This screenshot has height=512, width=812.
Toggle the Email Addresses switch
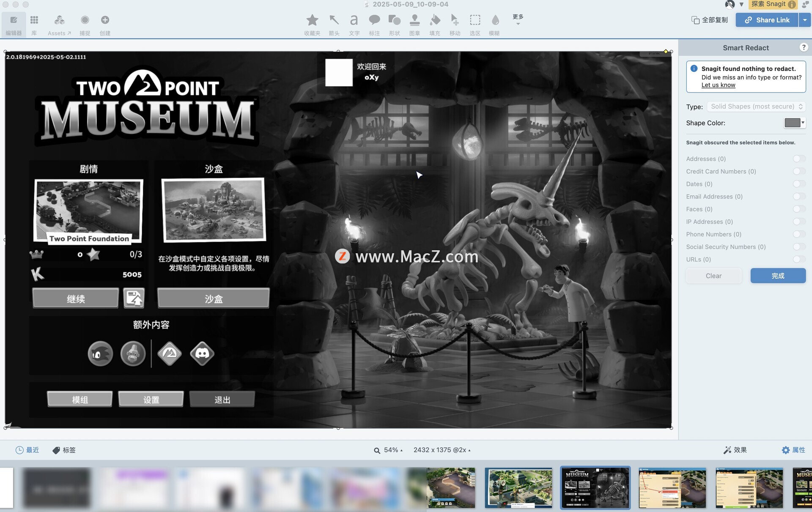[x=799, y=196]
